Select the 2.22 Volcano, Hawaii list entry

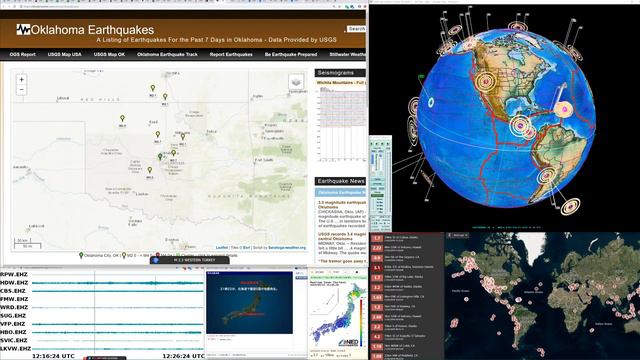[407, 248]
